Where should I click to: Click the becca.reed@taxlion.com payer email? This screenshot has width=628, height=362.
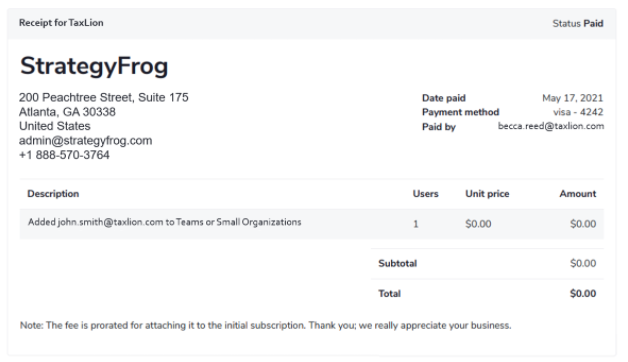(551, 126)
